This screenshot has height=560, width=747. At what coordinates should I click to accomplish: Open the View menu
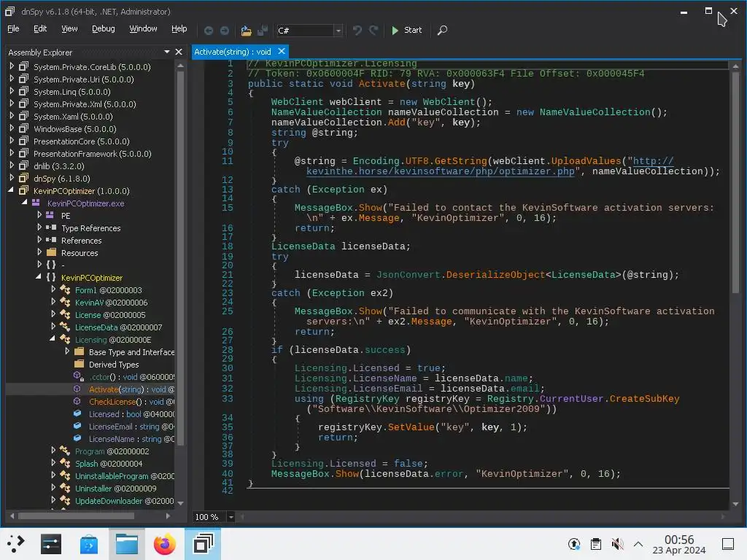click(69, 28)
